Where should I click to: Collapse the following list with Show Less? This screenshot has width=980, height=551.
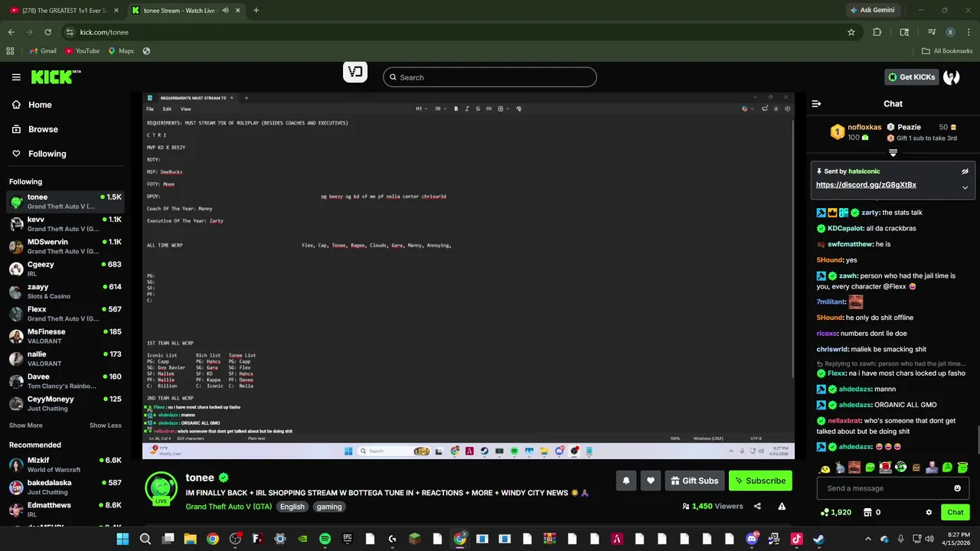(x=105, y=425)
